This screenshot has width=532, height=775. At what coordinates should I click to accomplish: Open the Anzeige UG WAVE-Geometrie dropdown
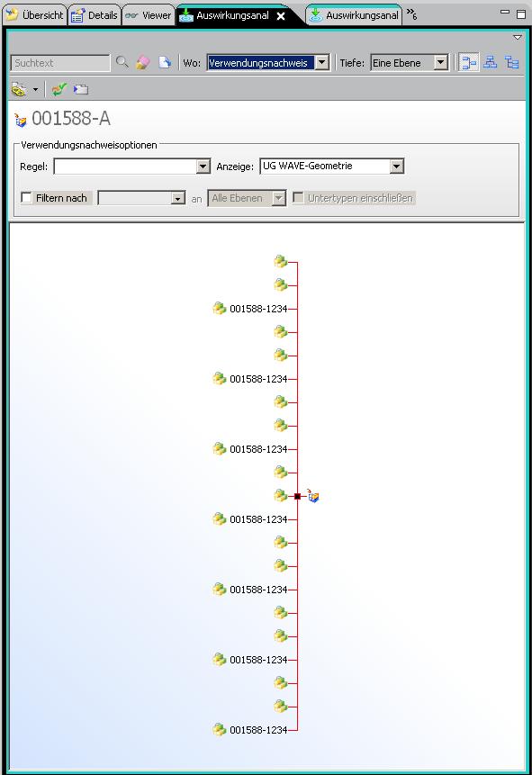(x=397, y=167)
